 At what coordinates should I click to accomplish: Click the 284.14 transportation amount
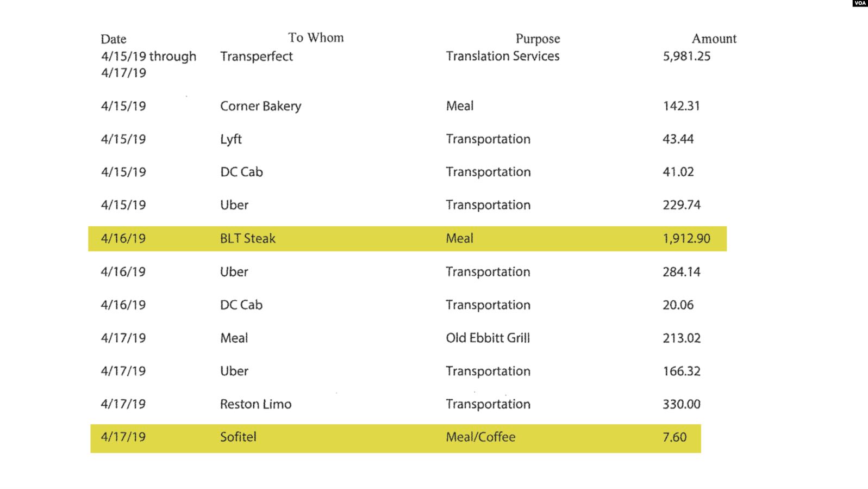coord(681,272)
